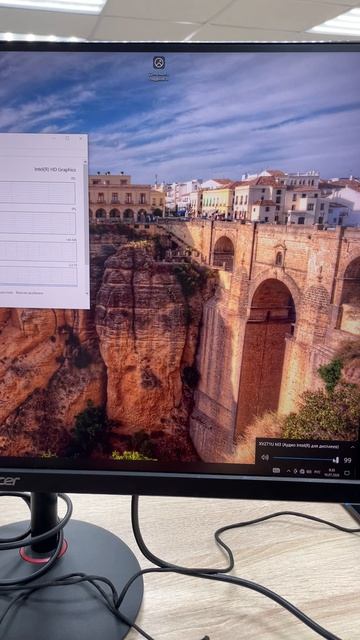Click the second GPU graph in Task Manager
Viewport: 360px width, 640px height.
[x=38, y=223]
